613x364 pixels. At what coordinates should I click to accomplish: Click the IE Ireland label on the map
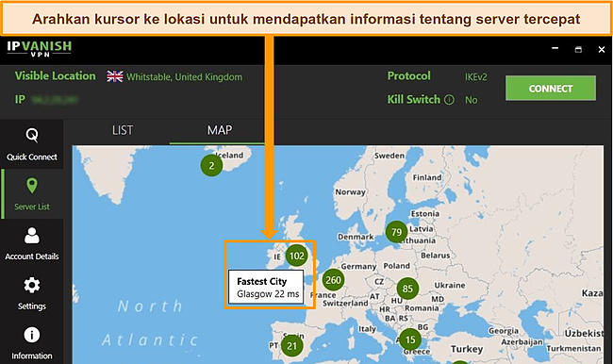(277, 256)
